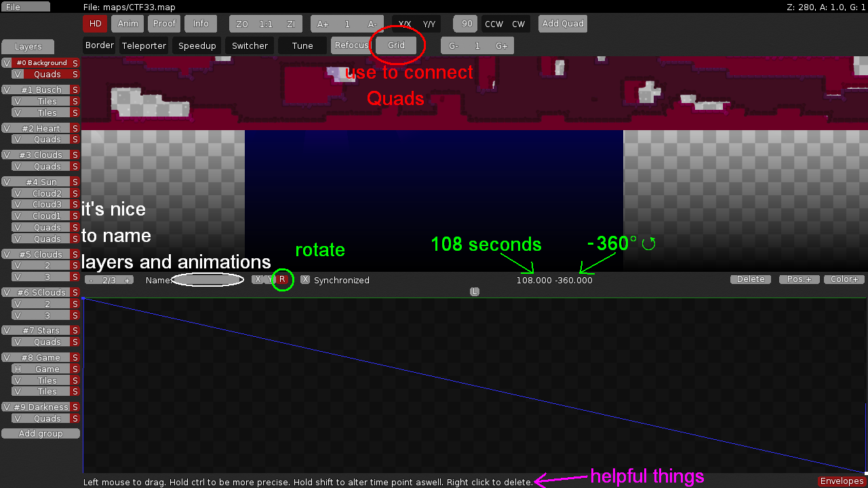Add a color envelope with Color+
This screenshot has height=488, width=868.
[844, 279]
